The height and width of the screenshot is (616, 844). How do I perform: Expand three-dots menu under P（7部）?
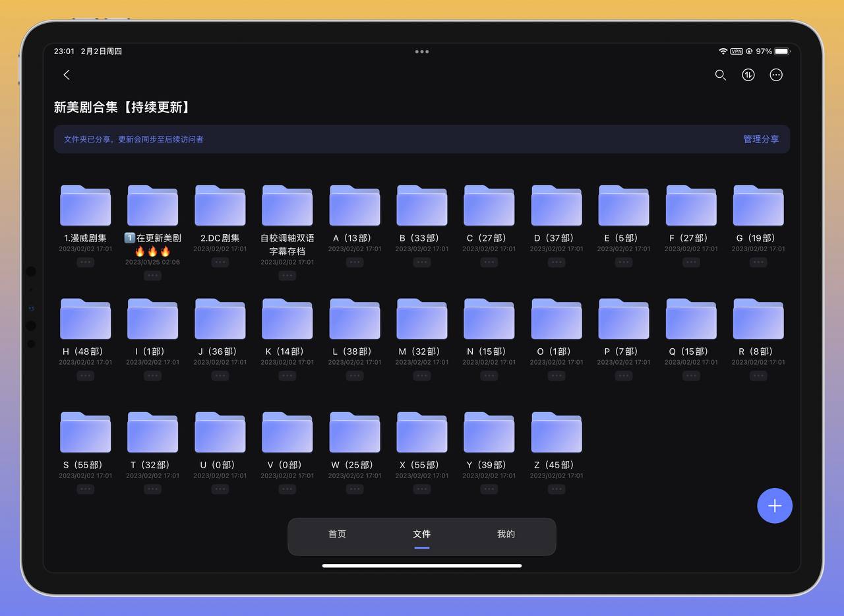pyautogui.click(x=624, y=376)
